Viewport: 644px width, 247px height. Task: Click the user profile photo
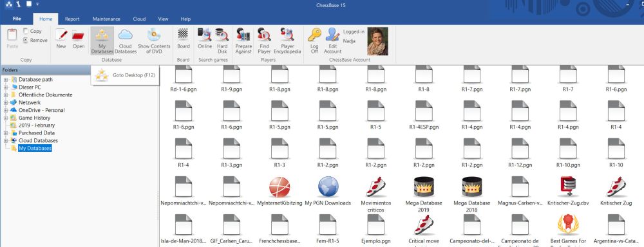(377, 41)
